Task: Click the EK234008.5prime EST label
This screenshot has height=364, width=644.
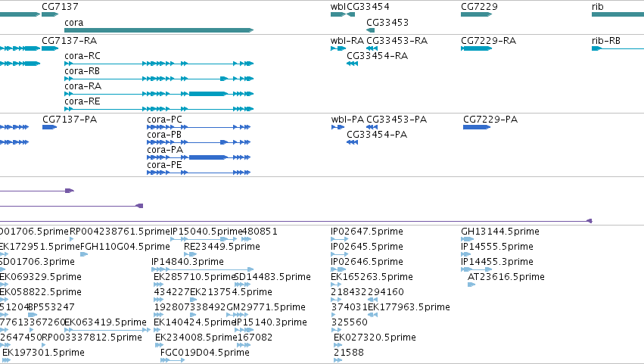Action: pyautogui.click(x=196, y=338)
